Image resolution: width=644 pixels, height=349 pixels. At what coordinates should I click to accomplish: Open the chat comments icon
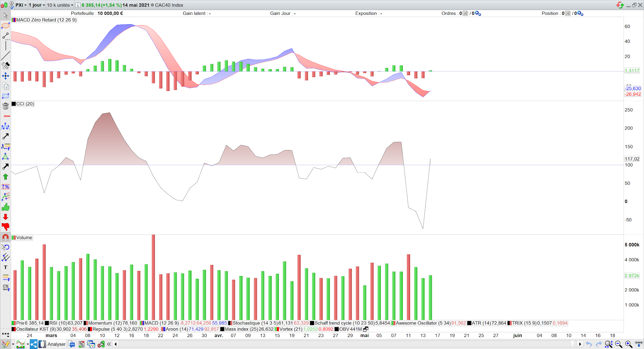(72, 344)
